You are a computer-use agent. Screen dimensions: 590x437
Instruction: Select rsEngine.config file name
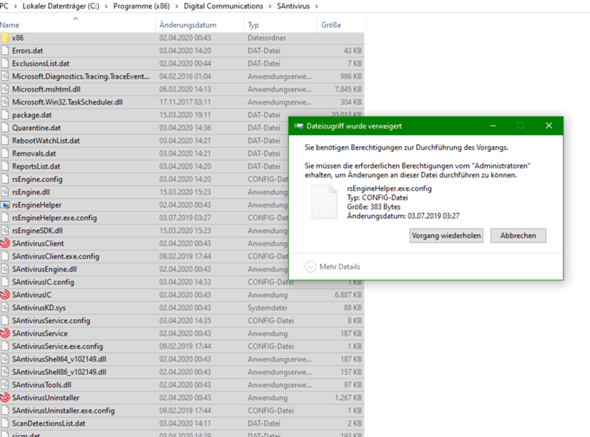(37, 179)
